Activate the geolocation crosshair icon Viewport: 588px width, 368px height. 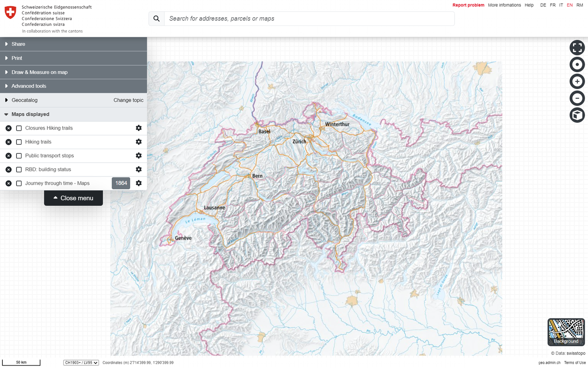(x=577, y=64)
